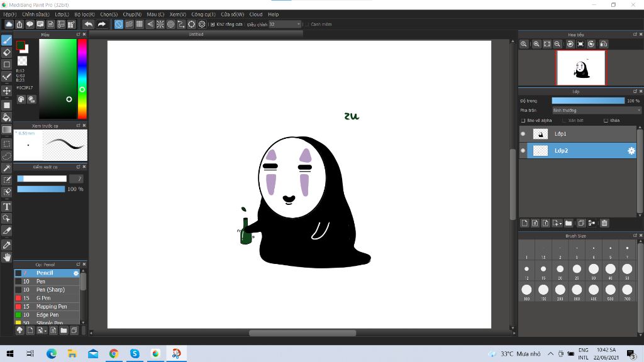Add a layer folder
Screen dimensions: 644x362
point(569,223)
